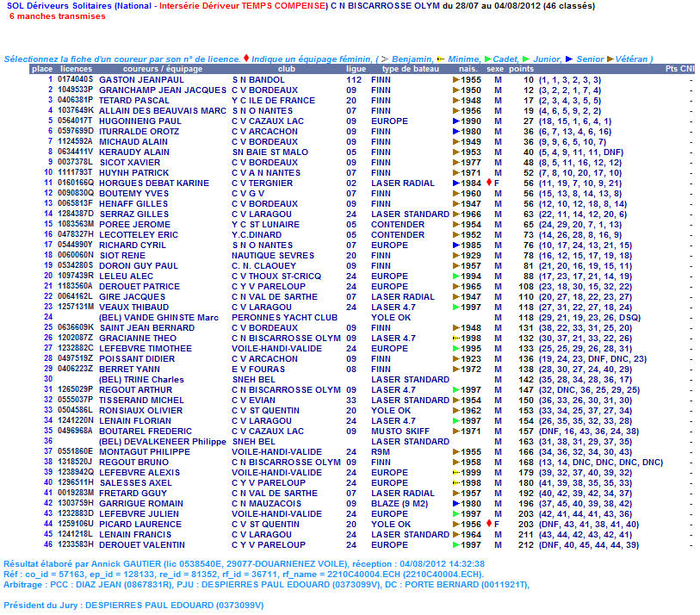Click the 'type de bateau' column header
The width and height of the screenshot is (700, 615).
click(x=410, y=69)
